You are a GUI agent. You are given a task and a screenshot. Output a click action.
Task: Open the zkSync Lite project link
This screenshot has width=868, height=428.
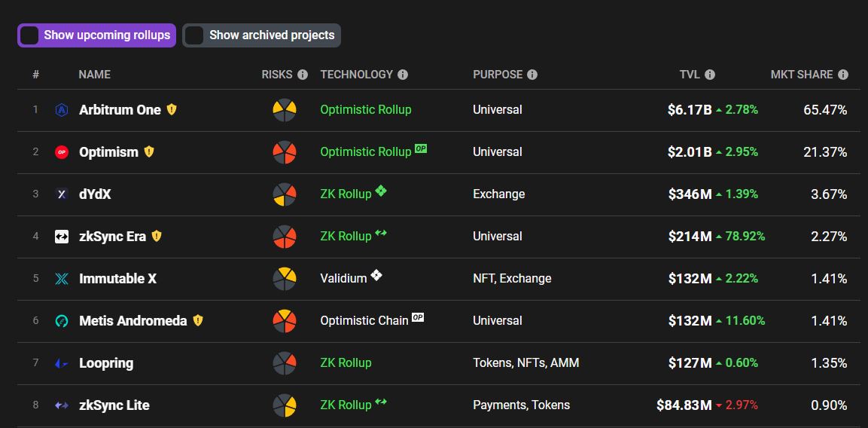114,405
